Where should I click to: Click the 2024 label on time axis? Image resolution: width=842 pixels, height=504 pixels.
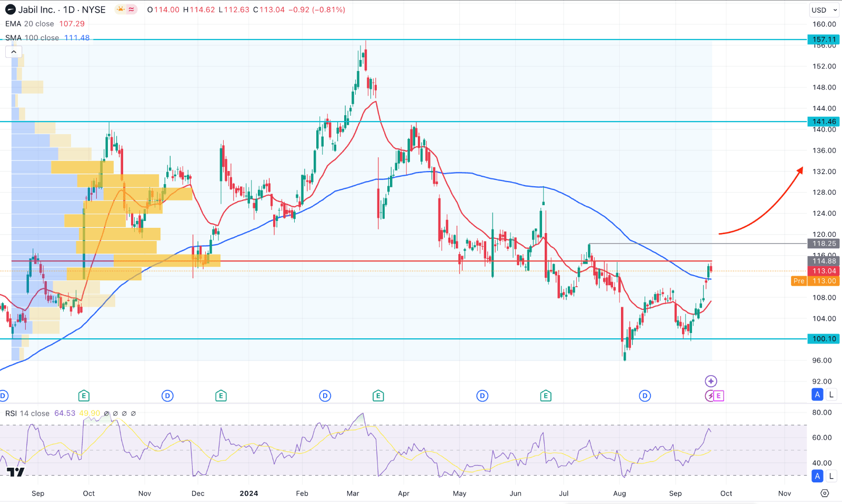click(x=249, y=493)
